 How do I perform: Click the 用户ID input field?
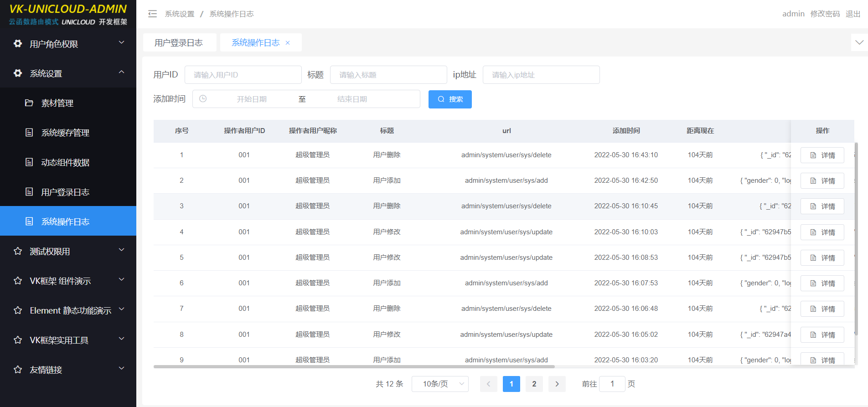(x=243, y=75)
